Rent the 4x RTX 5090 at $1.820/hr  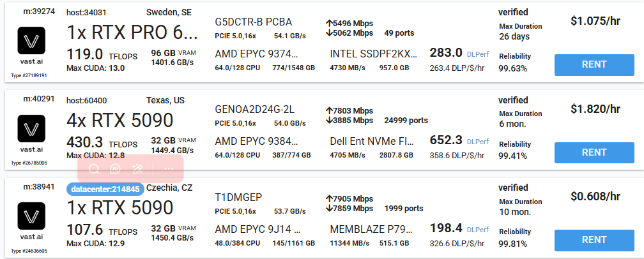(594, 152)
